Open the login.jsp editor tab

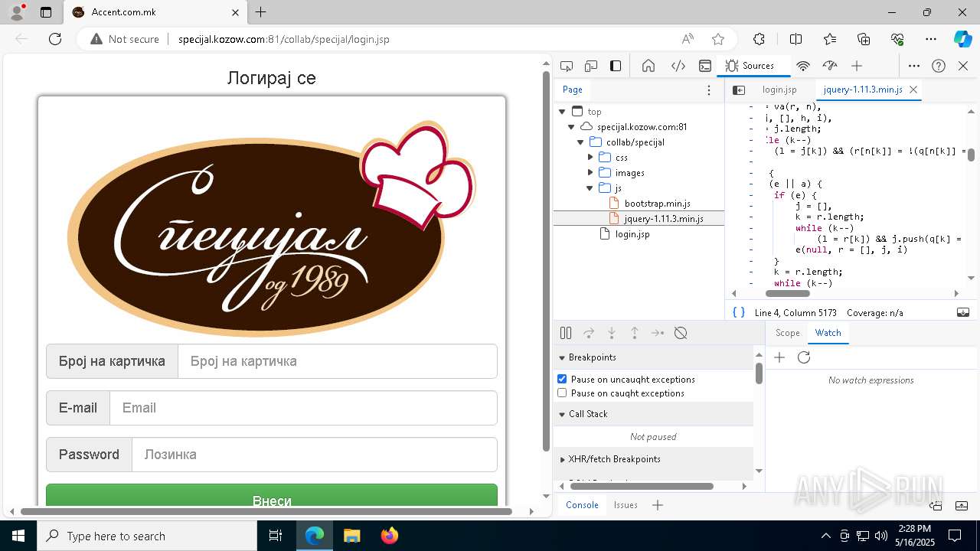[779, 90]
